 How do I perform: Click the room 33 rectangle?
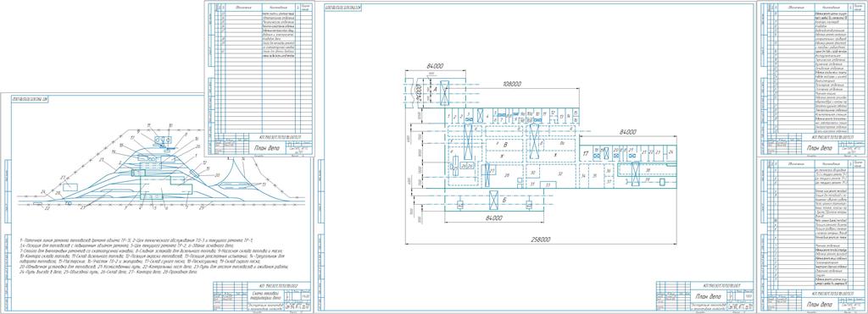(x=548, y=185)
